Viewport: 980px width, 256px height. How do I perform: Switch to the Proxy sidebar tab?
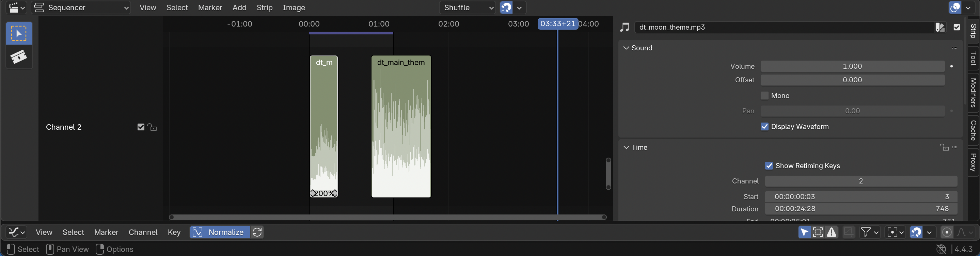point(973,162)
